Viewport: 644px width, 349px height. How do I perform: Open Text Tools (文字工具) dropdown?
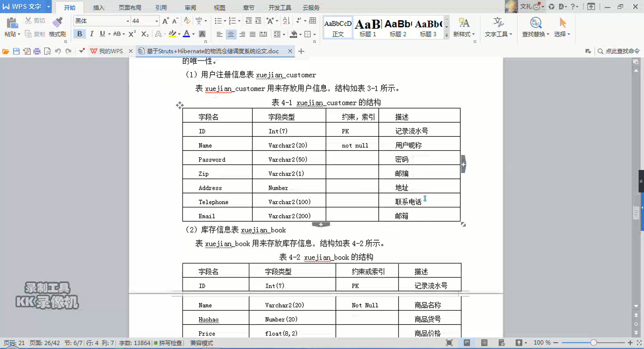[498, 27]
